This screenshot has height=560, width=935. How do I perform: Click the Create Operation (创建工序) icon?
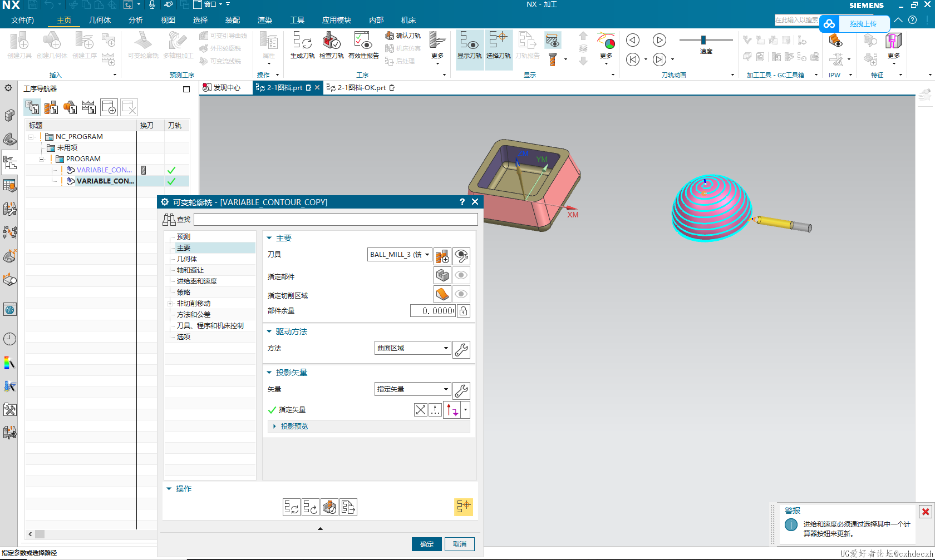pos(85,44)
